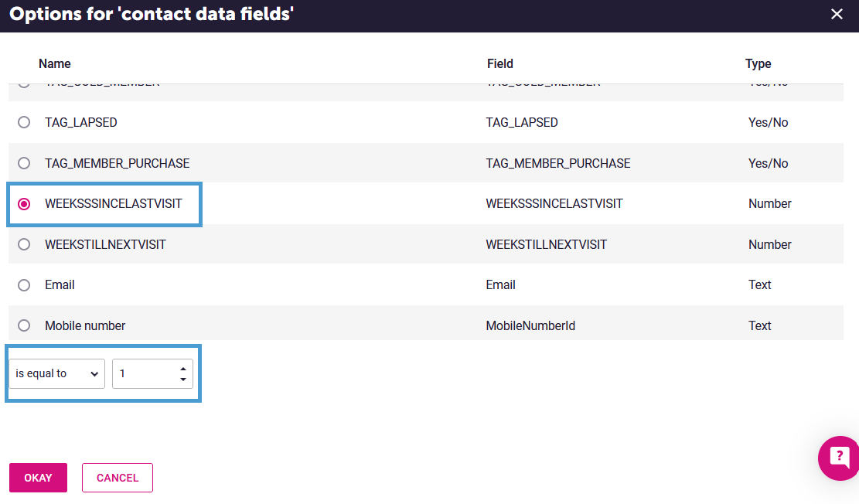
Task: Click the Type column header
Action: tap(758, 63)
